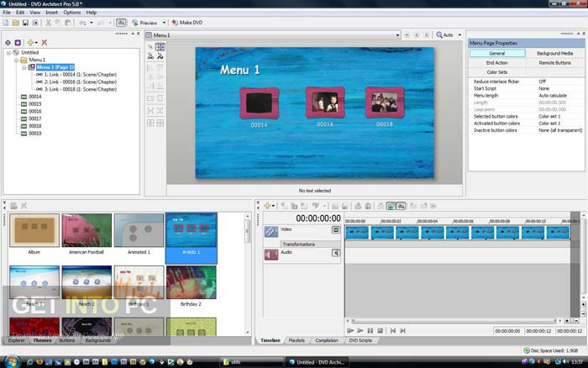The image size is (588, 368).
Task: Select 1: Link - 00014 tree item
Action: (x=81, y=75)
